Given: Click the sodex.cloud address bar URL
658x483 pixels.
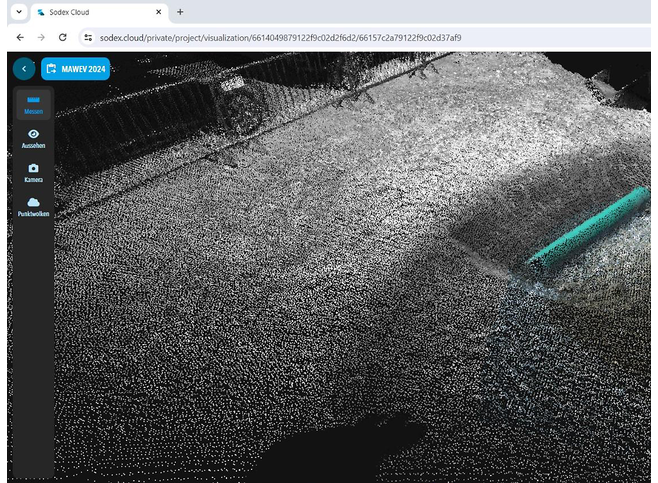Looking at the screenshot, I should pyautogui.click(x=280, y=38).
